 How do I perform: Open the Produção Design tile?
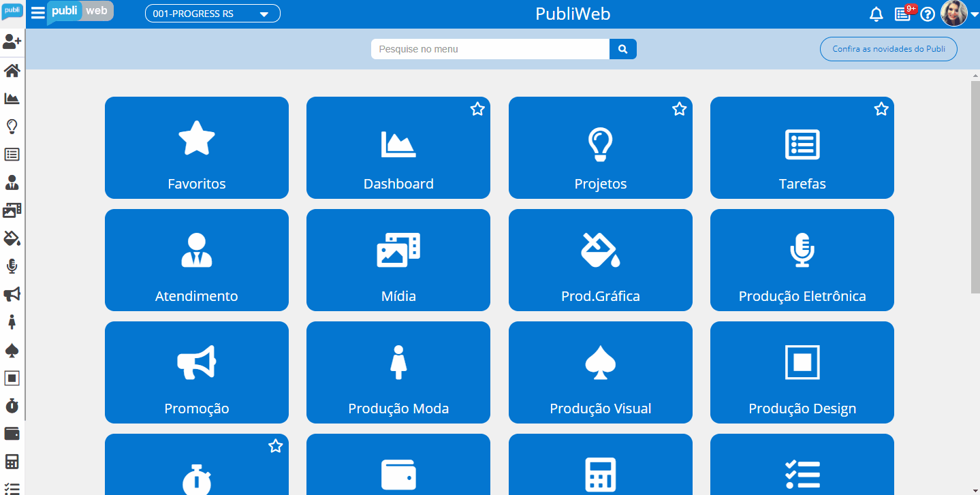pyautogui.click(x=802, y=372)
